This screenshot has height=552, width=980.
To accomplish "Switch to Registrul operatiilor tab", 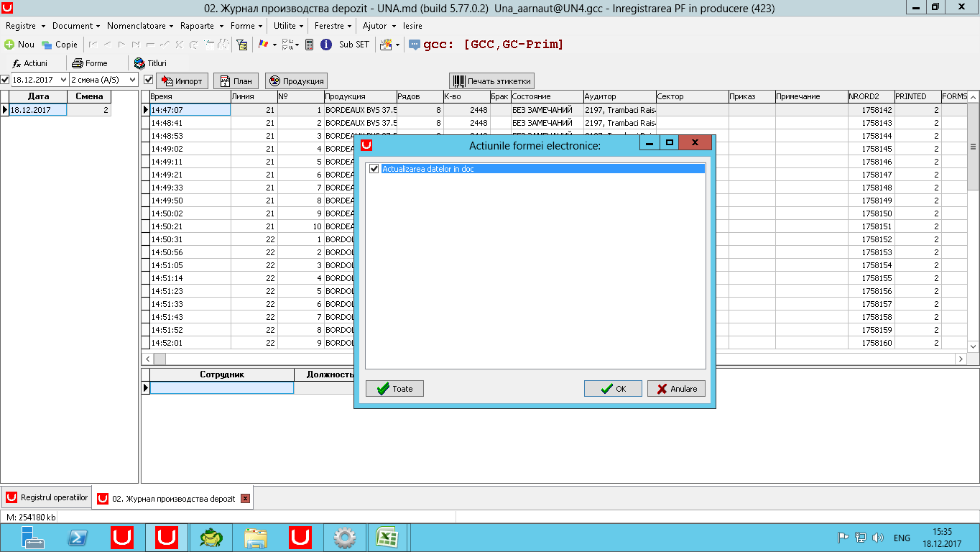I will click(47, 497).
